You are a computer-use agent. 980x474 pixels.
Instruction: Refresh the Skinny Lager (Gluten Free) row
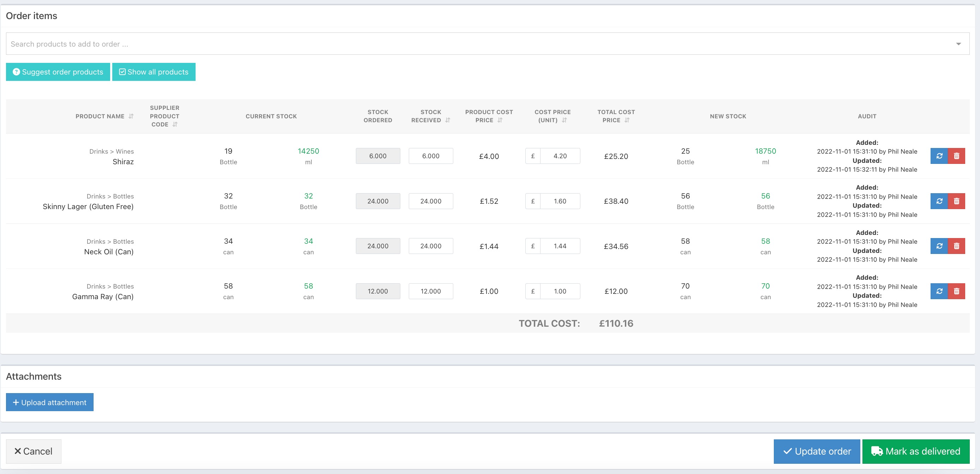[x=939, y=201]
